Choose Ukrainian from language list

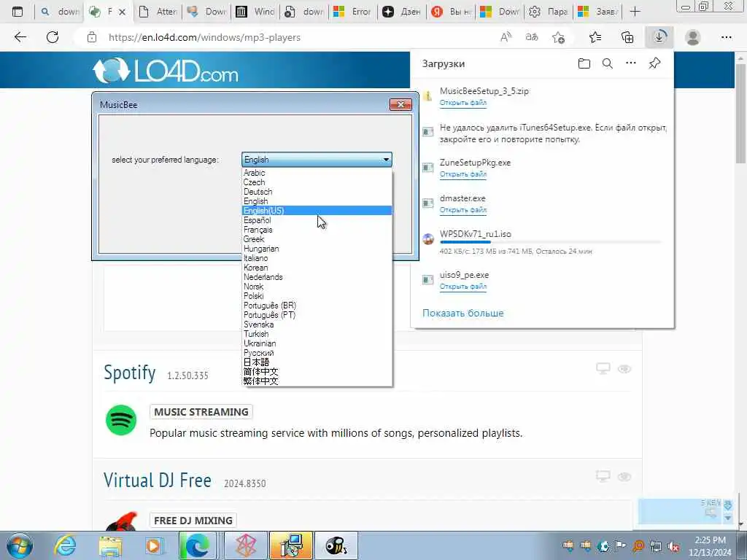pyautogui.click(x=317, y=343)
